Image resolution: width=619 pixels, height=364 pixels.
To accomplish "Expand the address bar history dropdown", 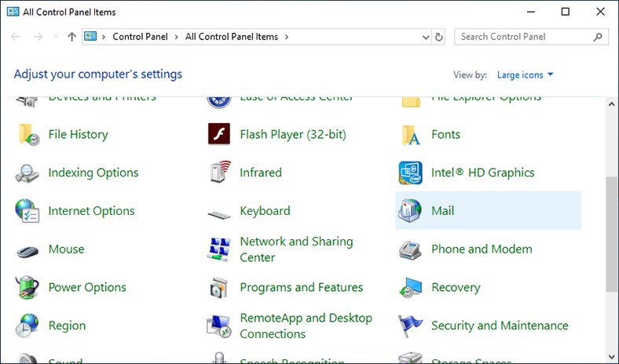I will click(426, 37).
